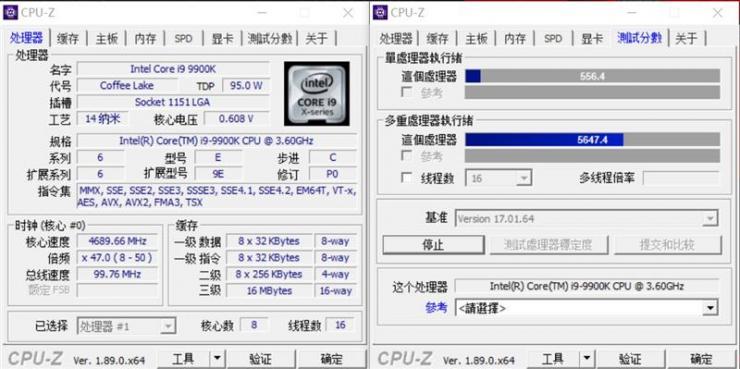Enable the 參考 checkbox under multi thread

coord(406,155)
